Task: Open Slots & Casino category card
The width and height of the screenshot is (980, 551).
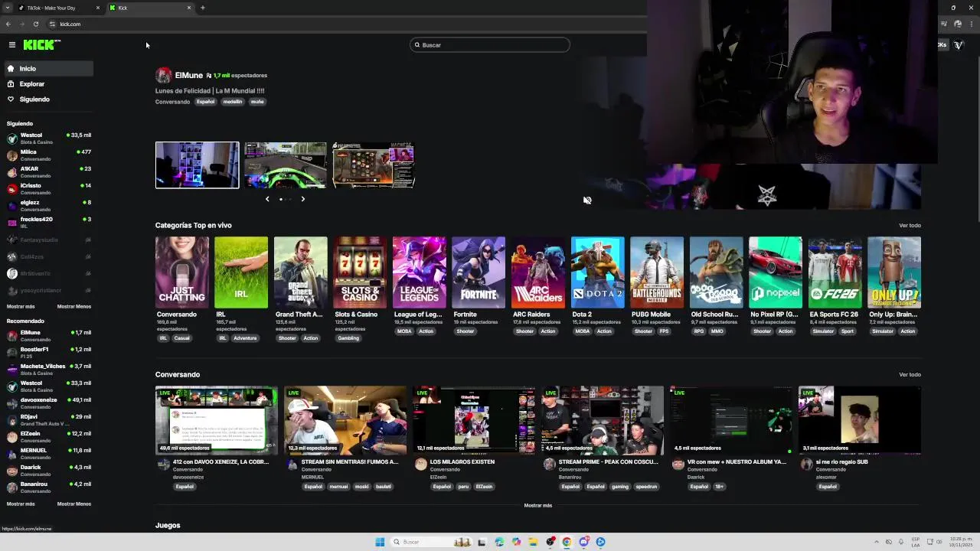Action: coord(360,272)
